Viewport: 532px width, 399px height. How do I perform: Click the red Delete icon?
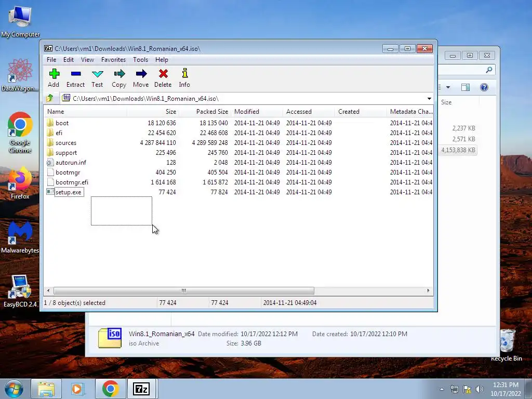[x=163, y=78]
